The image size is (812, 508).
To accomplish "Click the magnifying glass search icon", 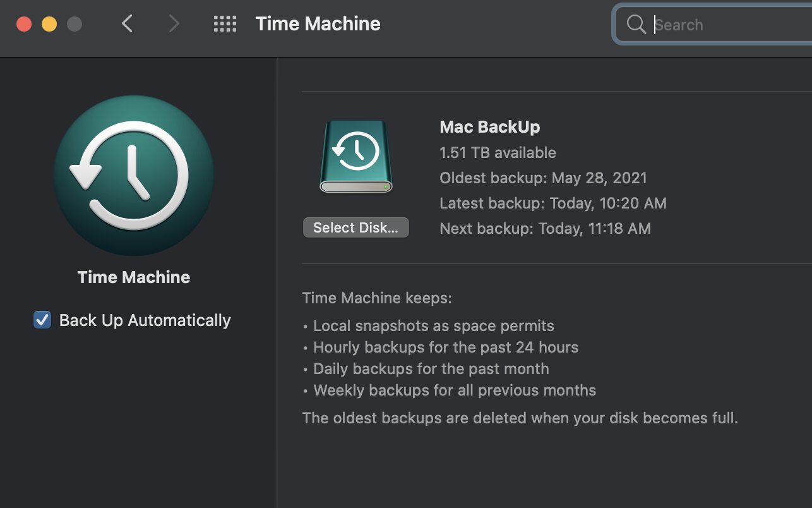I will (x=635, y=25).
